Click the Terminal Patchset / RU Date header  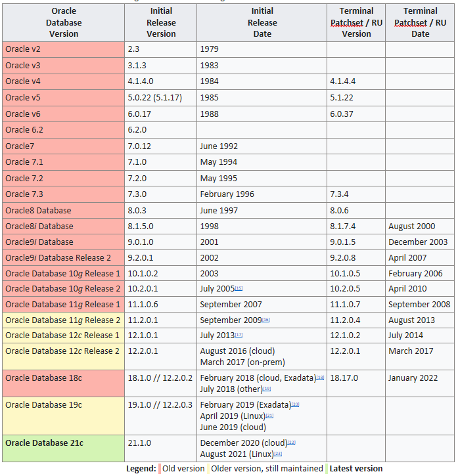[420, 22]
